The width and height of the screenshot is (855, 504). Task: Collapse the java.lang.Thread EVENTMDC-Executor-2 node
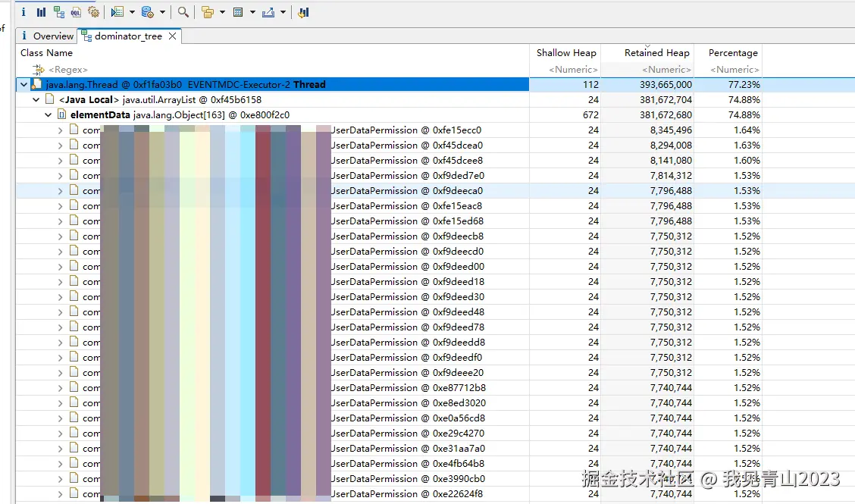pyautogui.click(x=23, y=85)
